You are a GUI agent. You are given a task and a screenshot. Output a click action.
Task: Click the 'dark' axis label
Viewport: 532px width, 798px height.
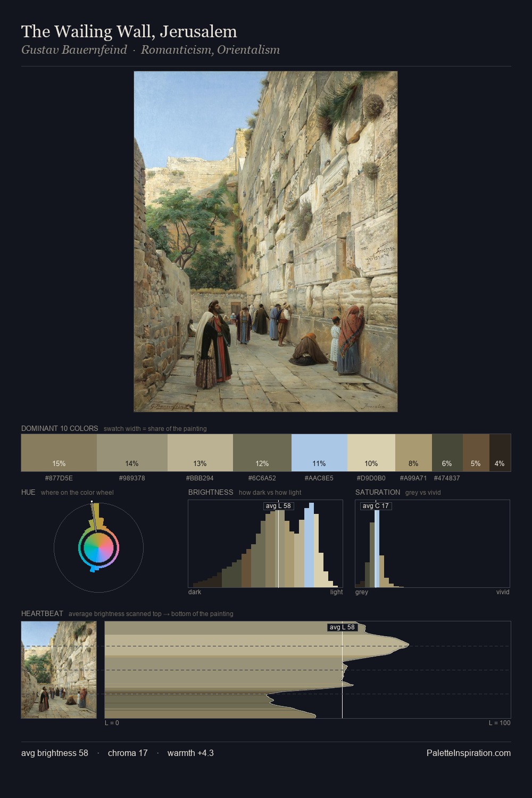(x=195, y=592)
